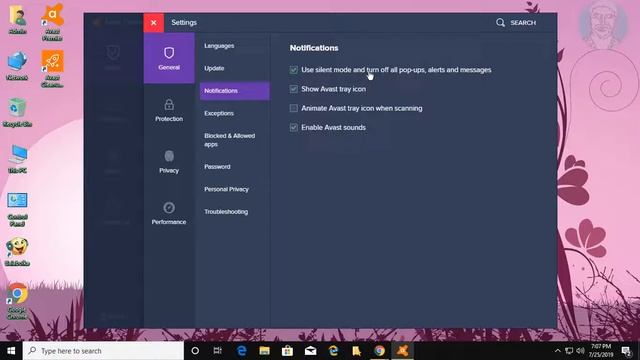Click the Avast icon on the taskbar

coord(402,351)
